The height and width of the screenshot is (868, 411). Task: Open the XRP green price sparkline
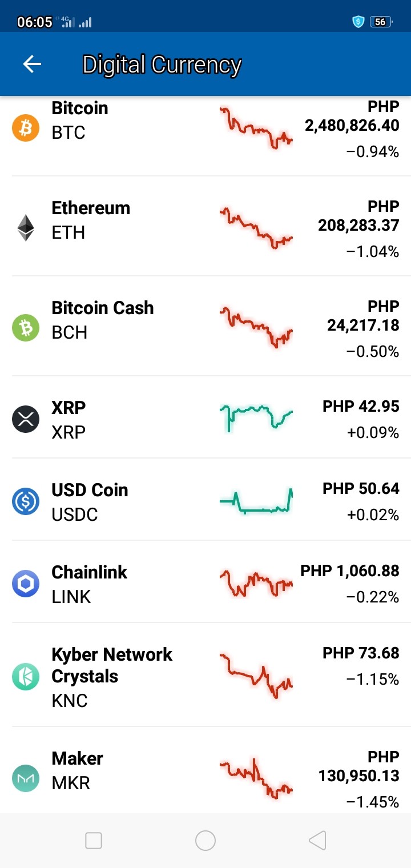click(x=256, y=417)
